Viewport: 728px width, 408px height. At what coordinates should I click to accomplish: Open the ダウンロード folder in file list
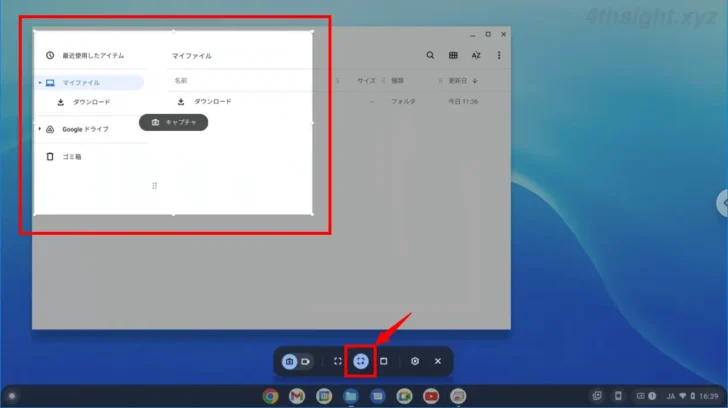click(x=212, y=102)
